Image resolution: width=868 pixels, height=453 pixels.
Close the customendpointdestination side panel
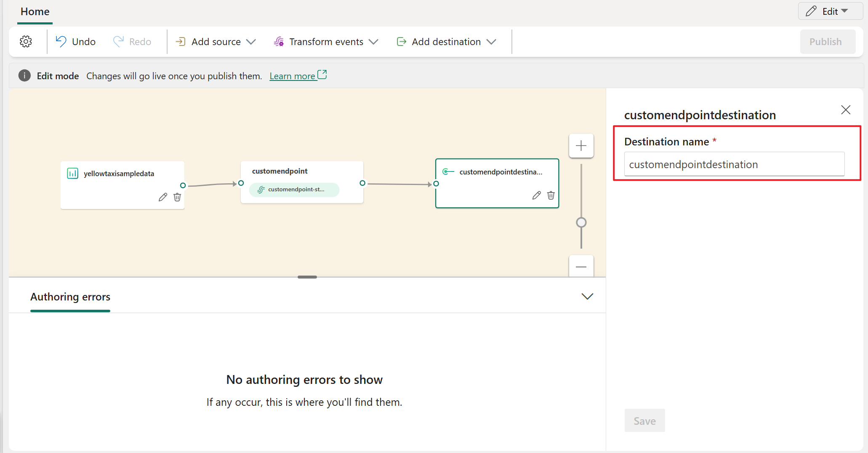point(845,110)
